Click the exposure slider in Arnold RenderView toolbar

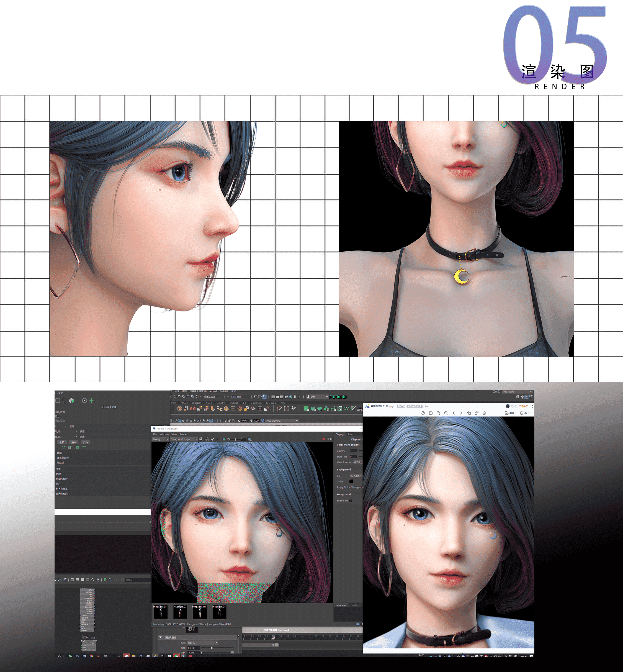click(236, 439)
